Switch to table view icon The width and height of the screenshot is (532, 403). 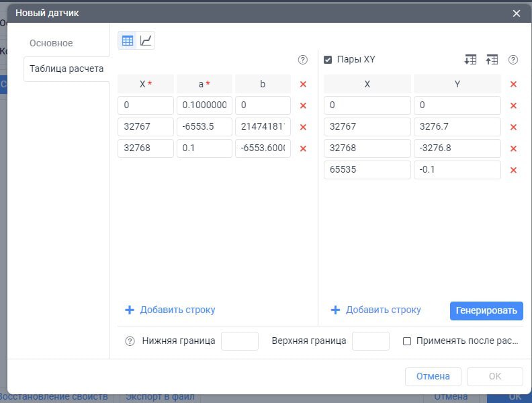(x=127, y=41)
